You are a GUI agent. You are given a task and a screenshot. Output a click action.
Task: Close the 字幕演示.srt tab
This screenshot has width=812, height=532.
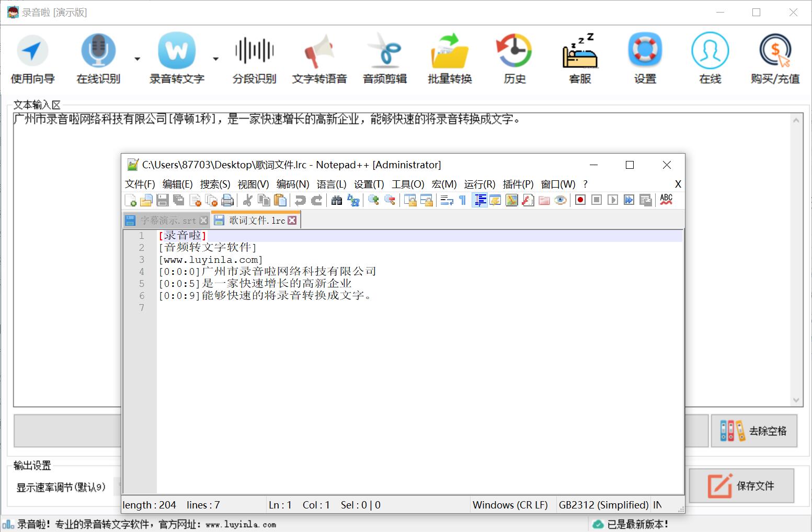[204, 221]
